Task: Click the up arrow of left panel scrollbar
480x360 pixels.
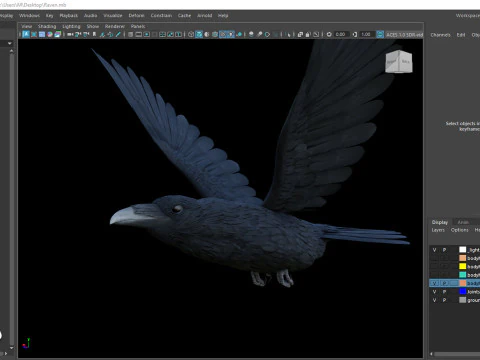Action: (x=12, y=51)
